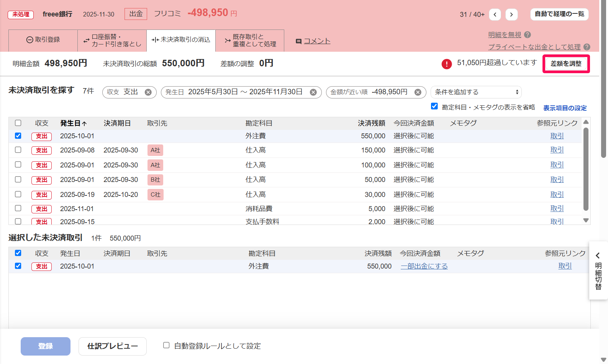Click the 未処理 status badge

[x=21, y=15]
